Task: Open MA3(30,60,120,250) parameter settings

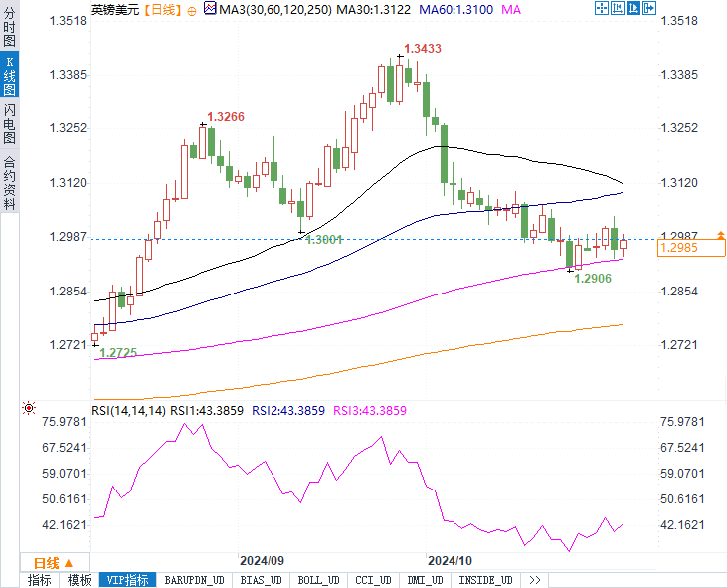Action: click(x=273, y=9)
